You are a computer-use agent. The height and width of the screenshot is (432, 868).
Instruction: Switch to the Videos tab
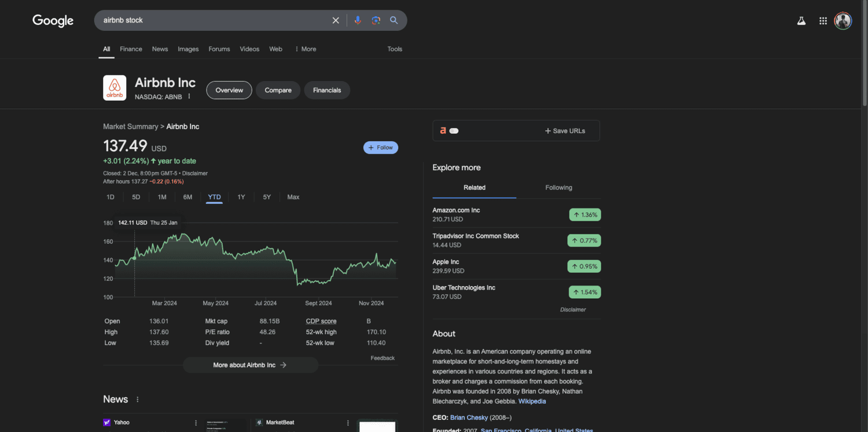coord(249,49)
